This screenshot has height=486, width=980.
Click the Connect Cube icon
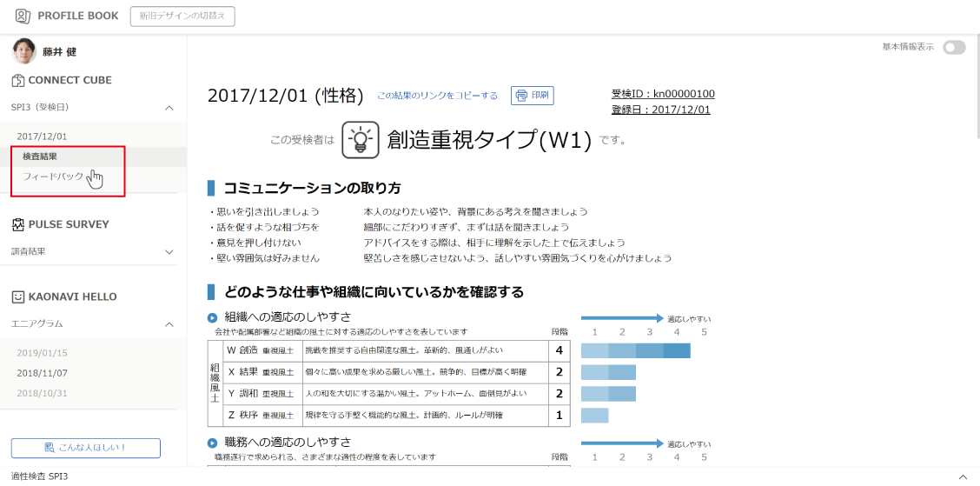(18, 80)
